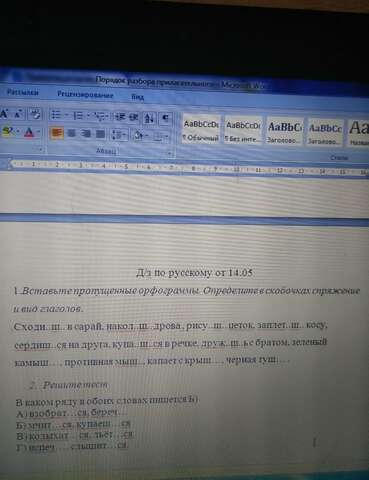Click the Sort paragraph icon

click(x=149, y=118)
